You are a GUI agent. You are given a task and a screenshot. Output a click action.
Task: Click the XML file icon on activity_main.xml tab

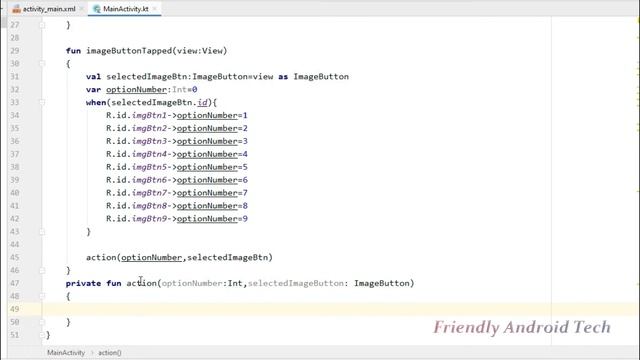(x=16, y=9)
